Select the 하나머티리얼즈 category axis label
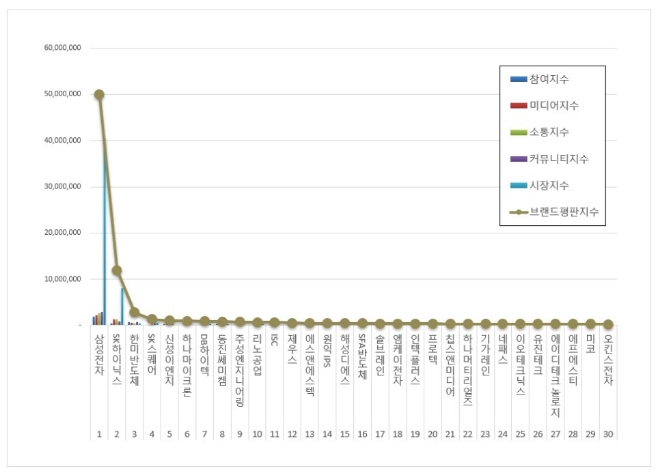 (467, 372)
